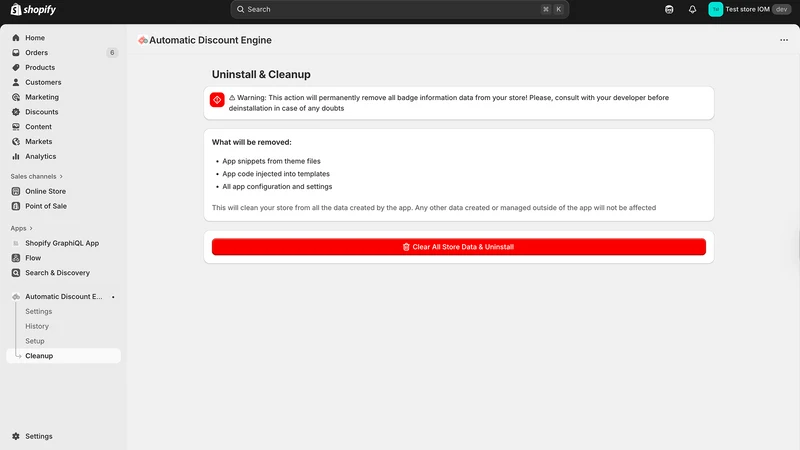Click the Customers person icon
The image size is (800, 450).
coord(16,82)
